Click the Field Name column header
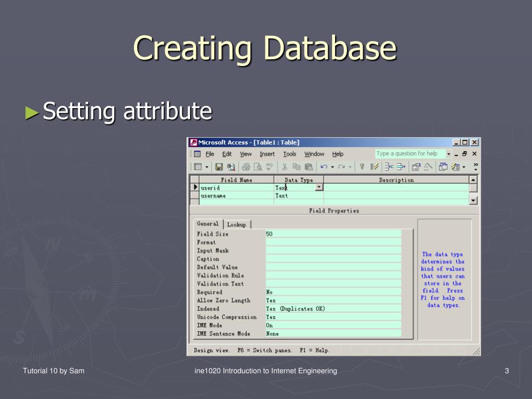Screen dimensions: 532x399 coord(236,180)
